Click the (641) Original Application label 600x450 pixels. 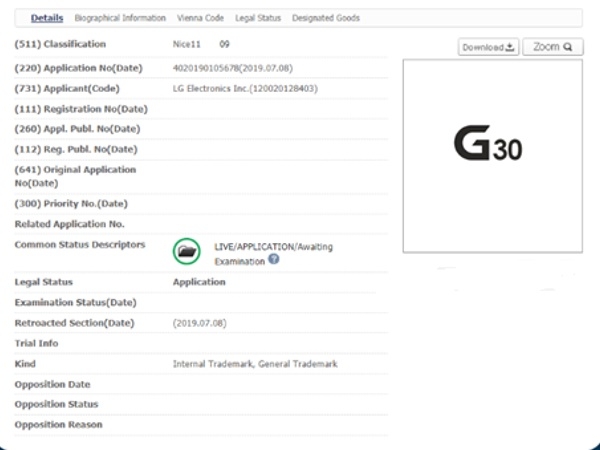pos(75,176)
